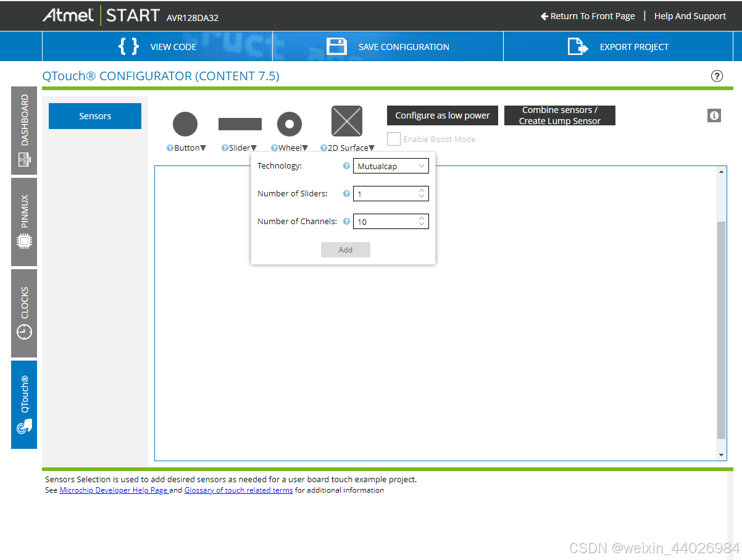This screenshot has height=560, width=742.
Task: Select the Sensors tab
Action: (95, 116)
